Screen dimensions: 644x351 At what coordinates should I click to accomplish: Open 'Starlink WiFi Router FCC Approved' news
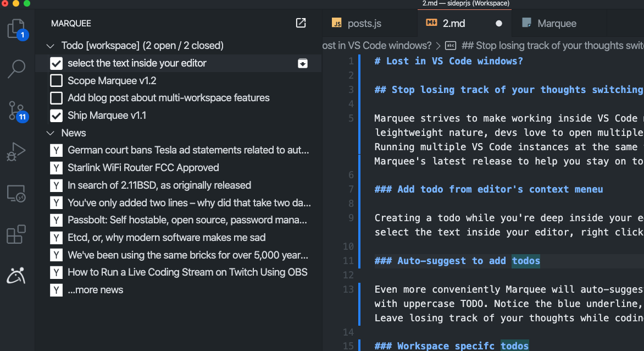click(x=143, y=168)
